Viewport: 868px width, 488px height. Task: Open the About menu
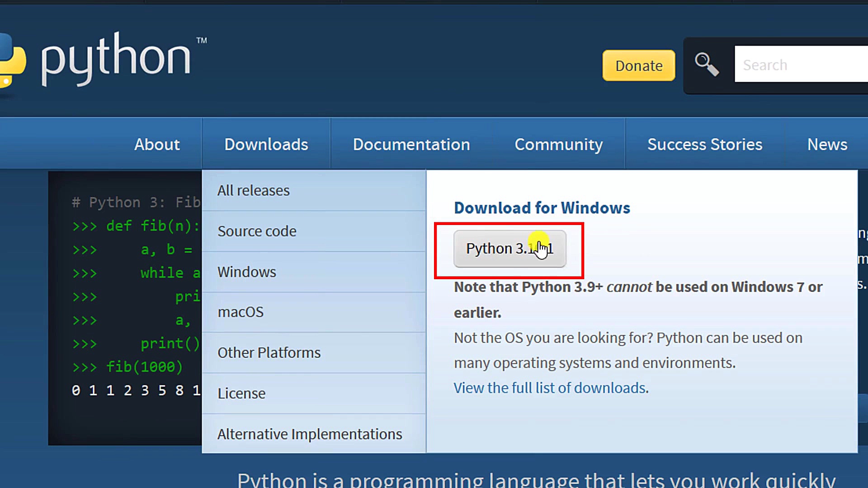157,144
